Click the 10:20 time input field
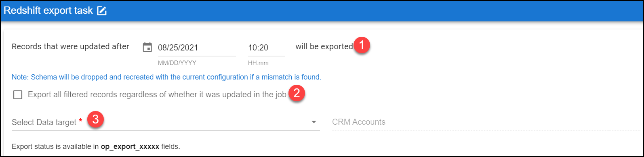Image resolution: width=644 pixels, height=157 pixels. [x=267, y=48]
